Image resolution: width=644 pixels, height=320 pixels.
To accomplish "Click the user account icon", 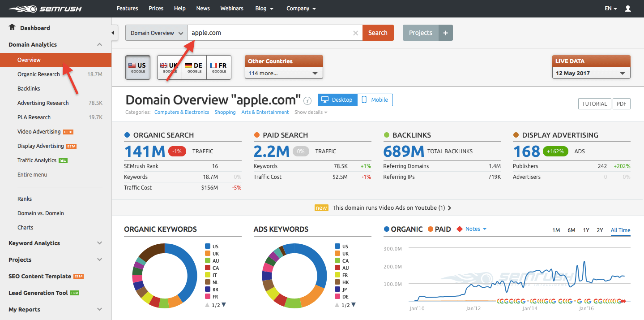I will click(x=627, y=8).
